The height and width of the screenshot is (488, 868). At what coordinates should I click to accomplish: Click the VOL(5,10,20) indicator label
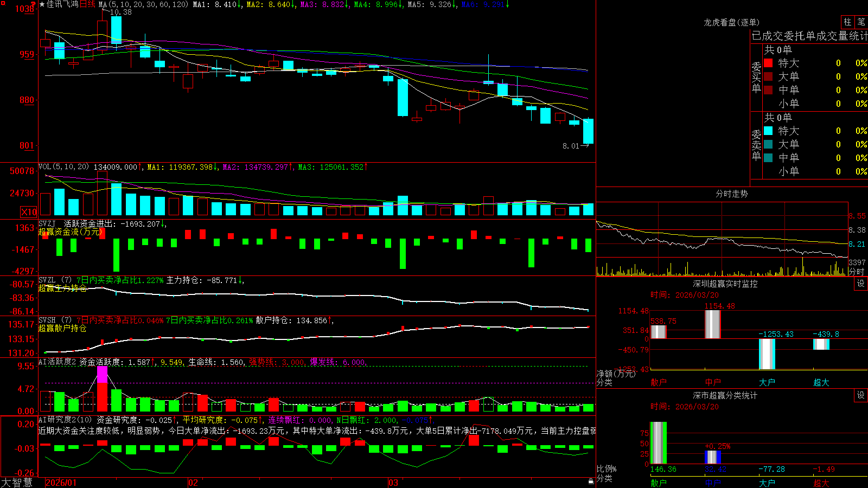63,166
